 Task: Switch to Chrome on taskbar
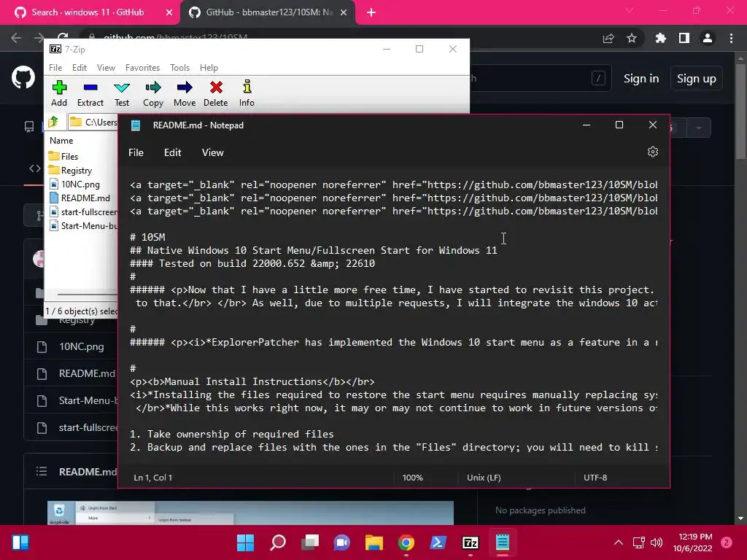(406, 542)
